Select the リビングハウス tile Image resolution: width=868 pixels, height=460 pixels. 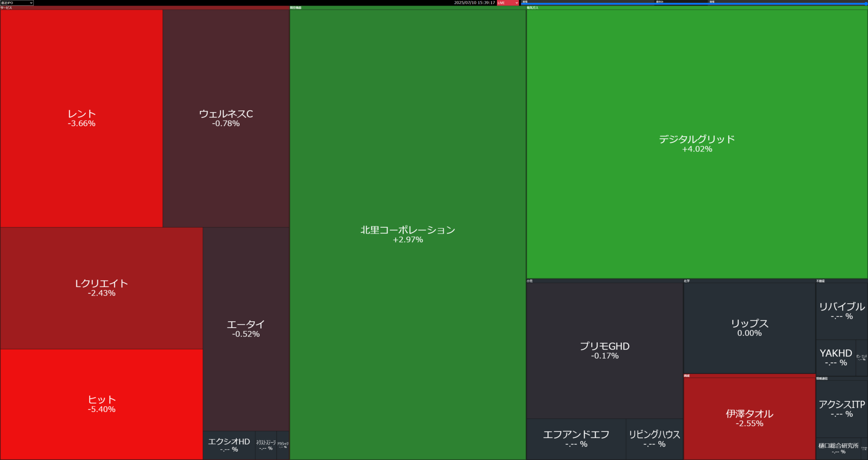click(x=654, y=439)
